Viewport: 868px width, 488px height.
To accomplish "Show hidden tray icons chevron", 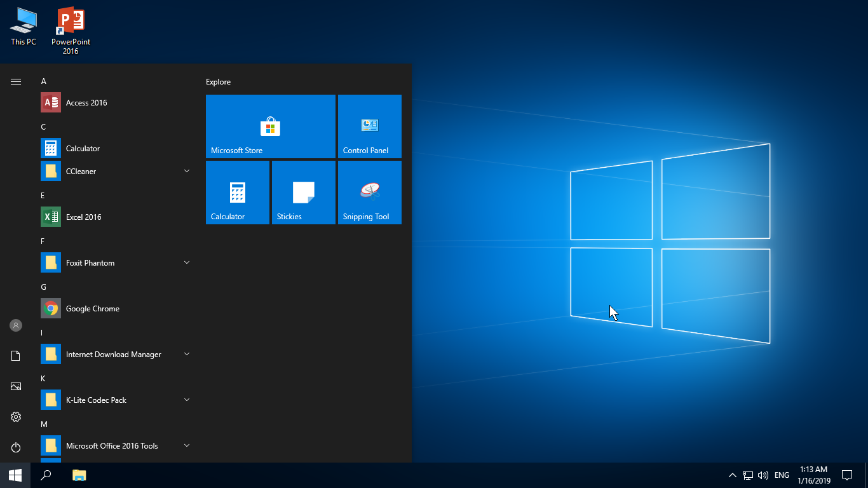I will point(732,475).
